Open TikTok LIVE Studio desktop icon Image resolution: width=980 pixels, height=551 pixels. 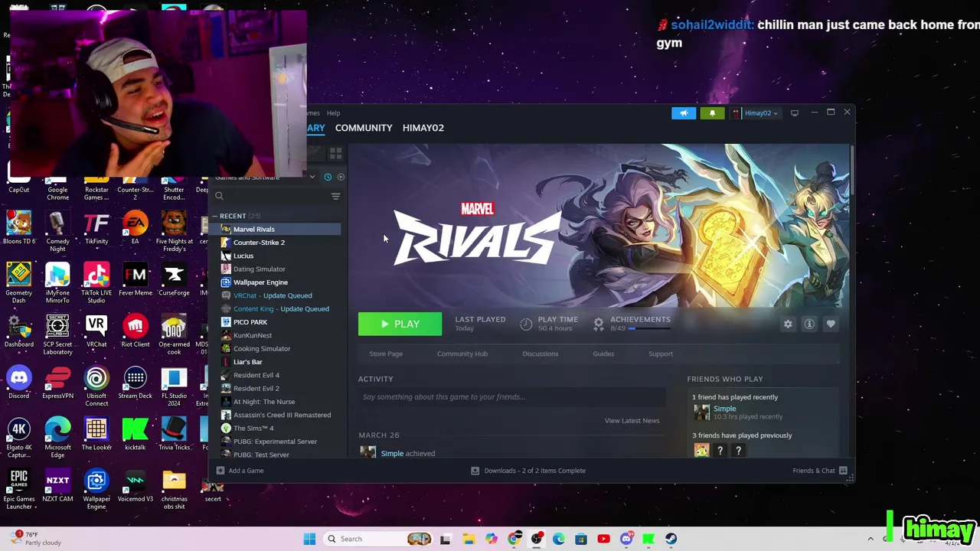[96, 282]
